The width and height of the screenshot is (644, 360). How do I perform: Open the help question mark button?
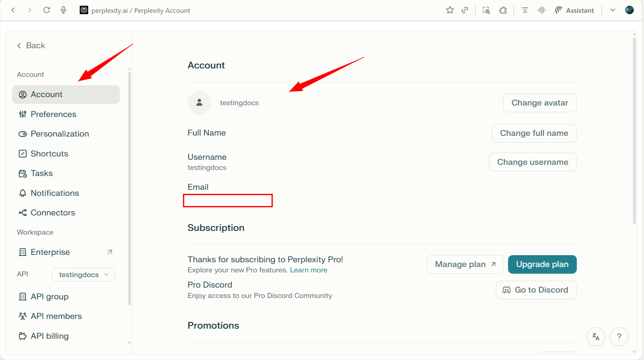(619, 336)
